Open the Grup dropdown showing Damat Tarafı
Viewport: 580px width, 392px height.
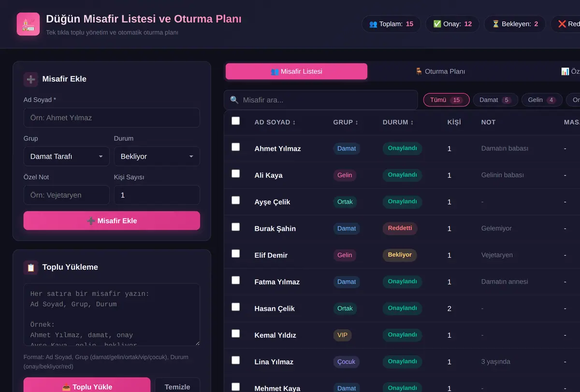pos(67,157)
